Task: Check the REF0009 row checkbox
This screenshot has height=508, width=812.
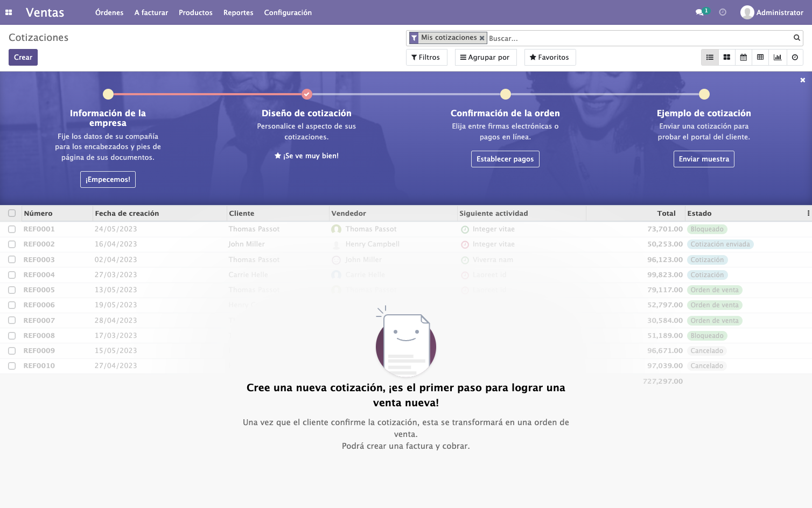Action: point(12,351)
